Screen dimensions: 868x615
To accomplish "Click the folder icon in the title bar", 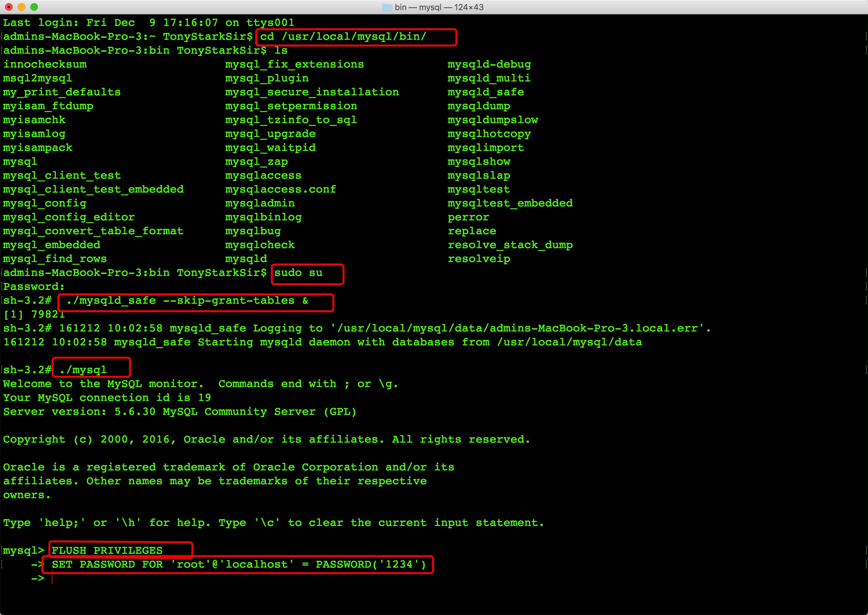I will (x=387, y=7).
